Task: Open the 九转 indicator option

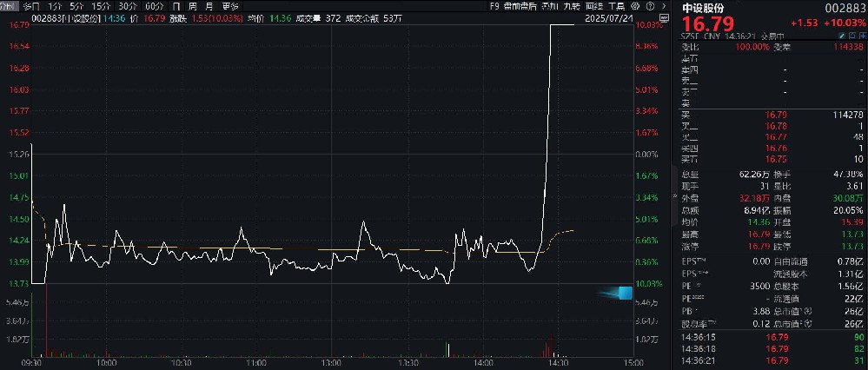Action: pos(572,6)
